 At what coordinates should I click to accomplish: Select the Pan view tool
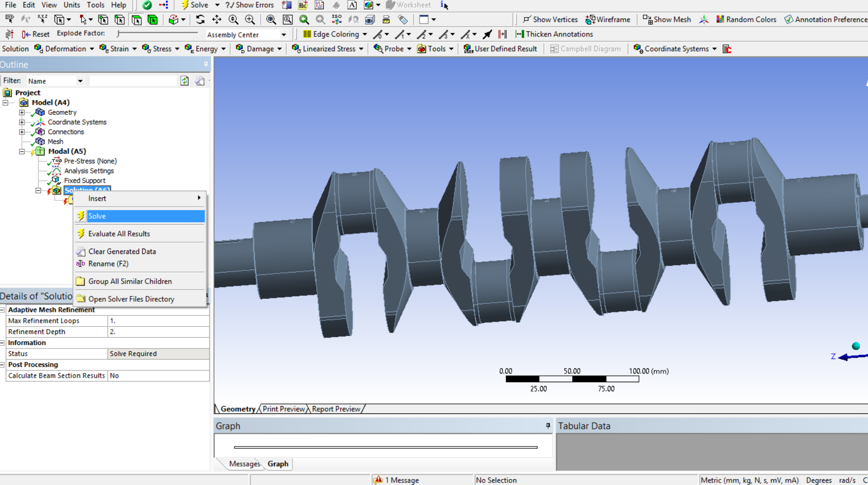(216, 19)
